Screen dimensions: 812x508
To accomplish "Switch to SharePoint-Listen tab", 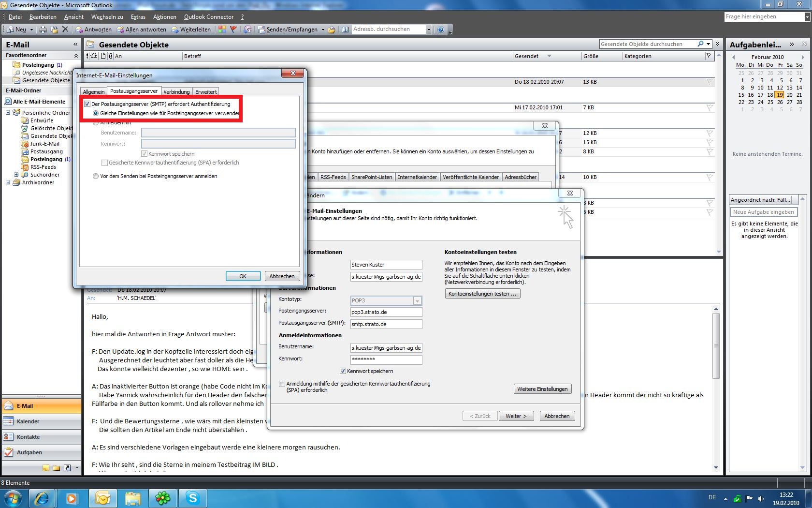I will click(372, 177).
